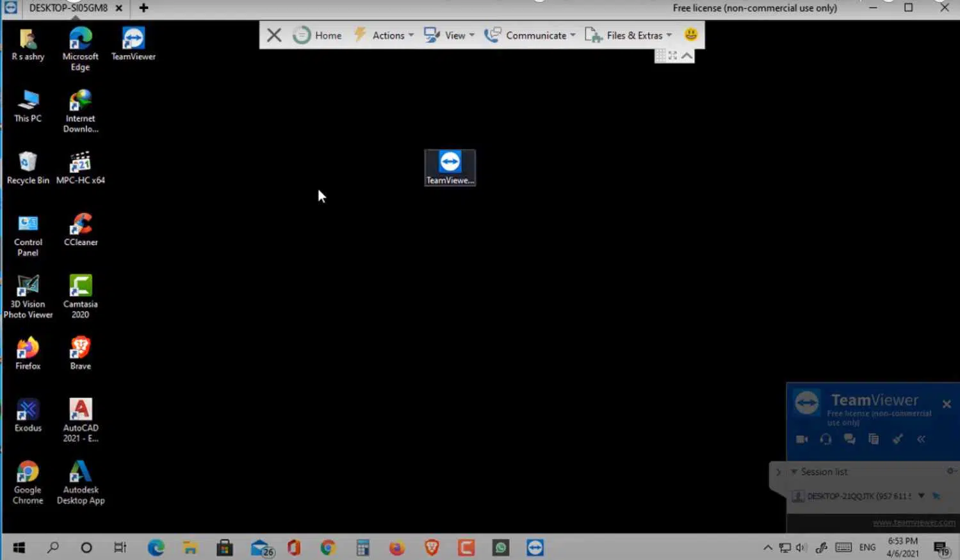Select the Recycle Bin icon
This screenshot has height=560, width=960.
pyautogui.click(x=28, y=168)
